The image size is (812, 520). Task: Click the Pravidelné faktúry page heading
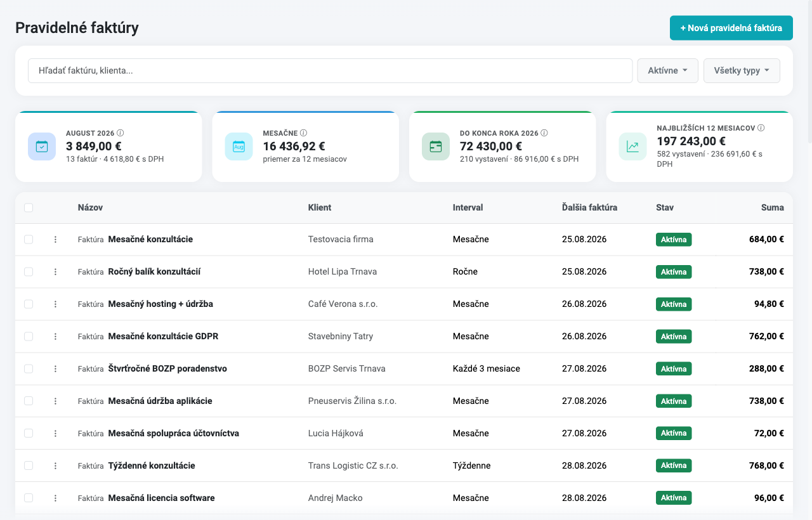click(x=77, y=28)
